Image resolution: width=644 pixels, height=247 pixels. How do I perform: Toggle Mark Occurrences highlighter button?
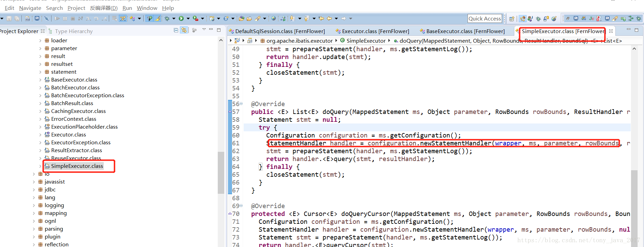point(157,18)
